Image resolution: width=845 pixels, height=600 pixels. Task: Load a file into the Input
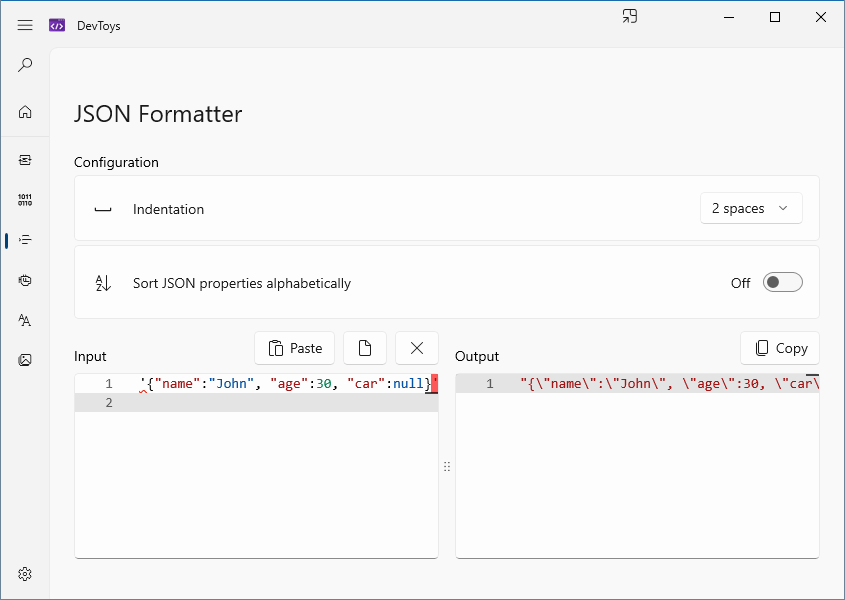[x=365, y=348]
